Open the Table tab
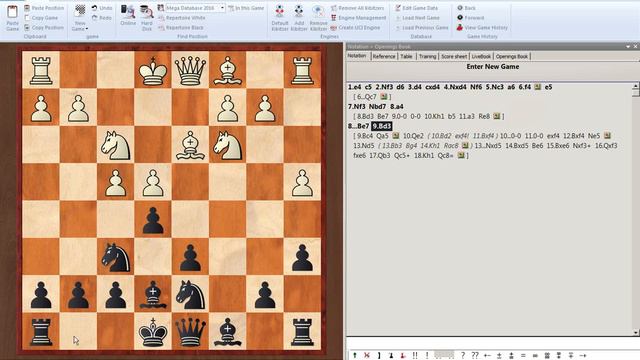Screen dimensions: 640x360 click(406, 56)
